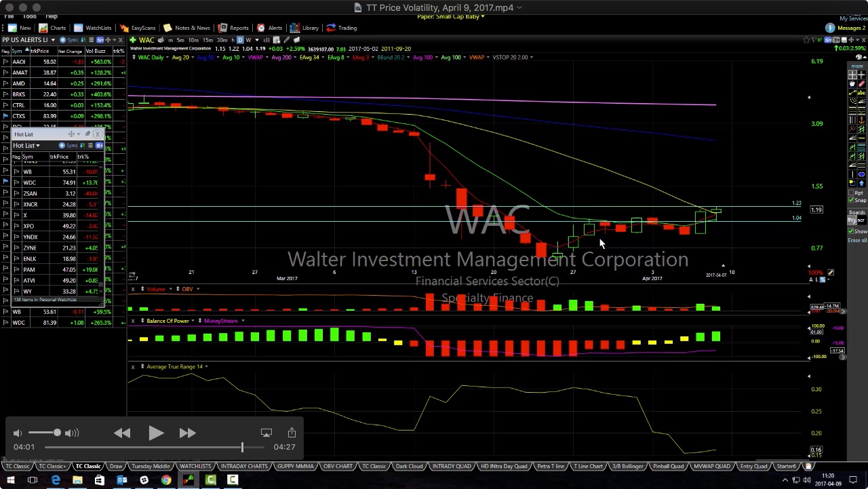Viewport: 868px width, 489px height.
Task: Open Google Chrome from the taskbar
Action: [x=166, y=480]
